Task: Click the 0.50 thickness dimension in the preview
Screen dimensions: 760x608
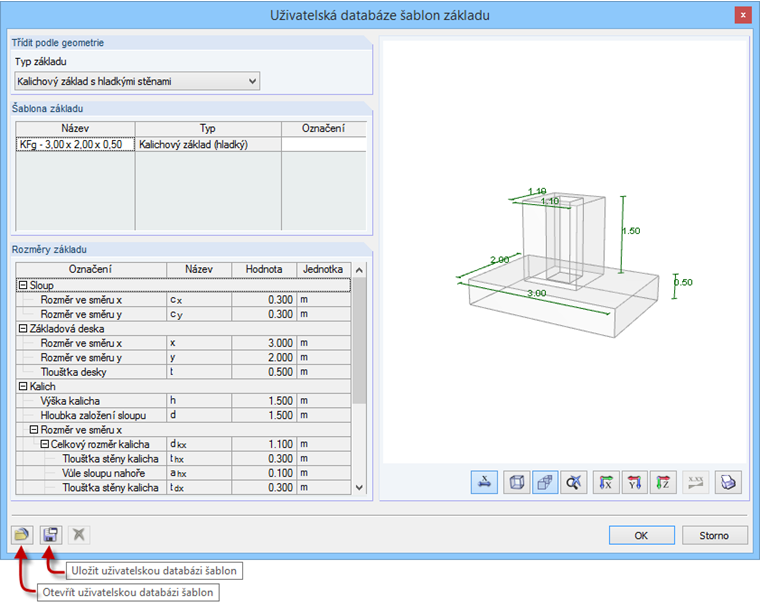Action: pyautogui.click(x=683, y=282)
